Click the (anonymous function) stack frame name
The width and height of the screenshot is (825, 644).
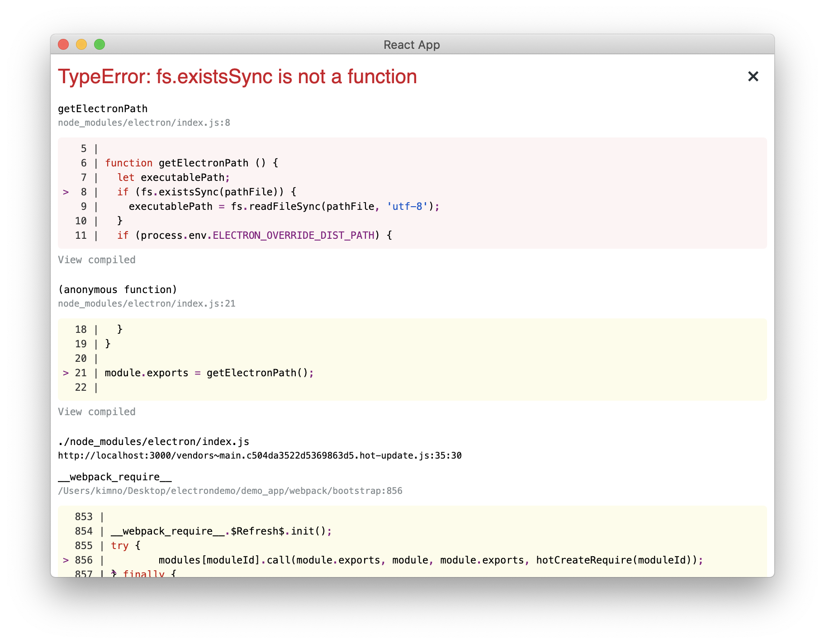[x=118, y=289]
